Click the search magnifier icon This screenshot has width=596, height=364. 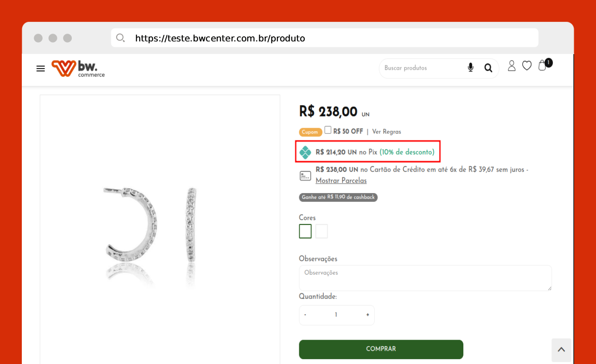[488, 68]
